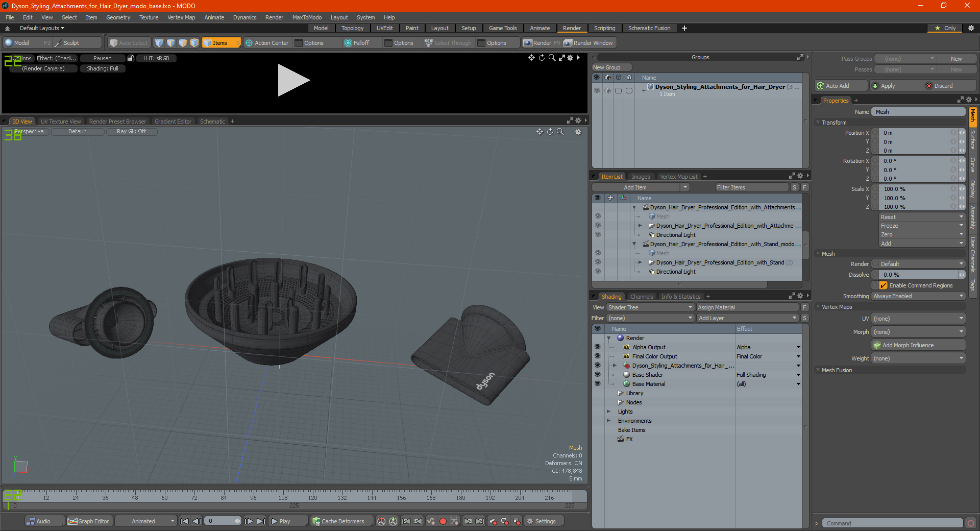This screenshot has width=980, height=531.
Task: Open Add Layer dropdown
Action: click(x=747, y=318)
